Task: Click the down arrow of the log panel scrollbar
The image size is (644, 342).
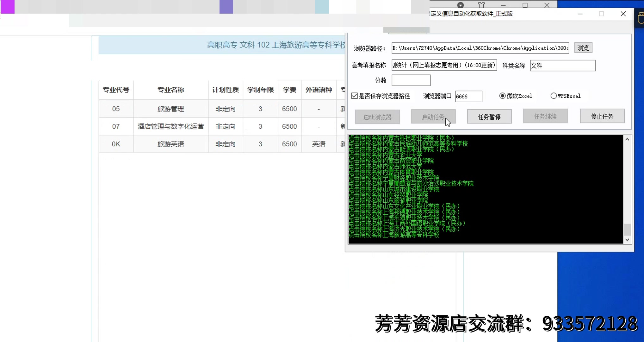Action: [627, 240]
